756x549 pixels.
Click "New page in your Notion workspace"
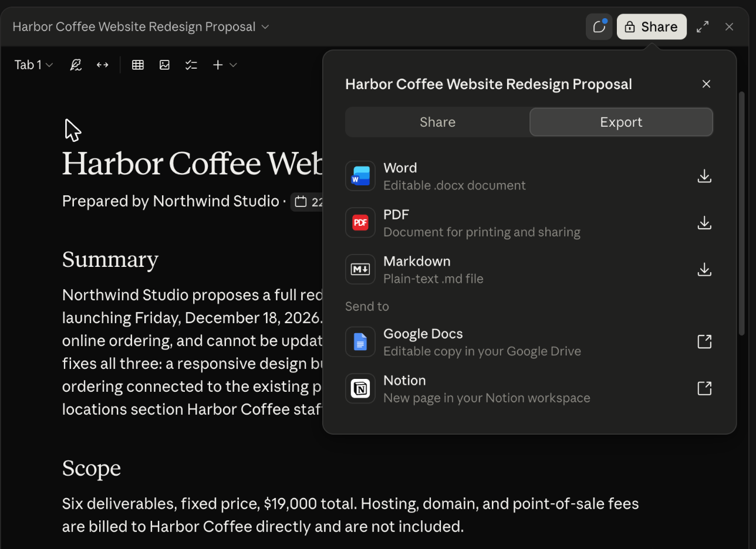(x=487, y=398)
